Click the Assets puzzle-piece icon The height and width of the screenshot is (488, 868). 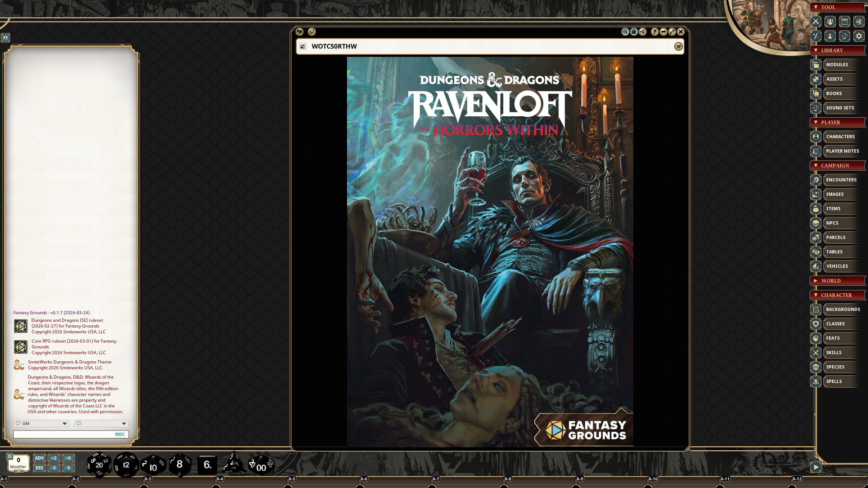(x=816, y=79)
